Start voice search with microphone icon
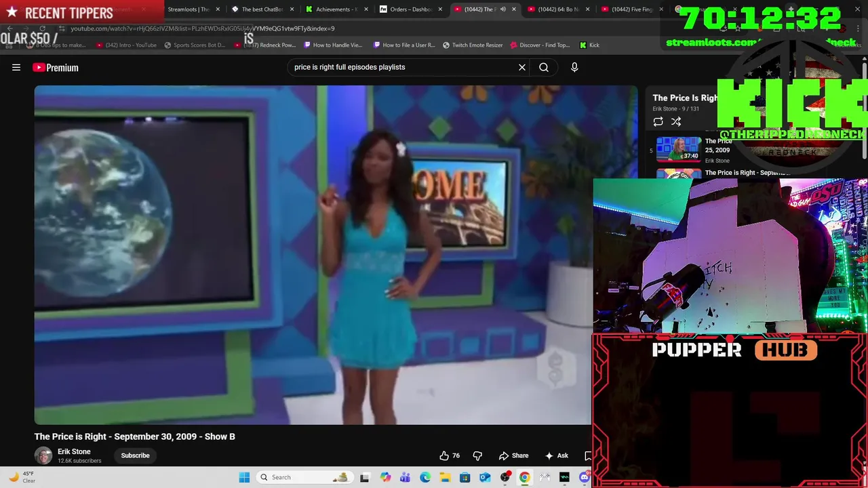Viewport: 868px width, 488px height. click(x=574, y=67)
